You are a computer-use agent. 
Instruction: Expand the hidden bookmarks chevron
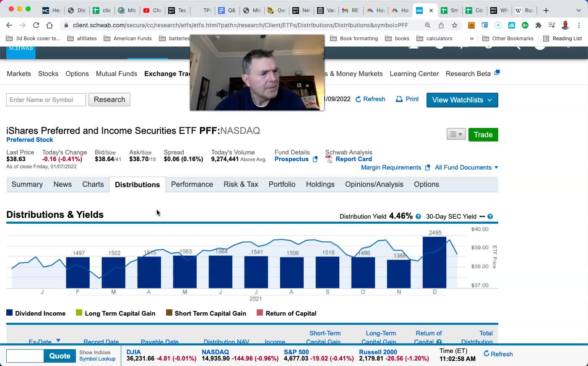pos(472,39)
